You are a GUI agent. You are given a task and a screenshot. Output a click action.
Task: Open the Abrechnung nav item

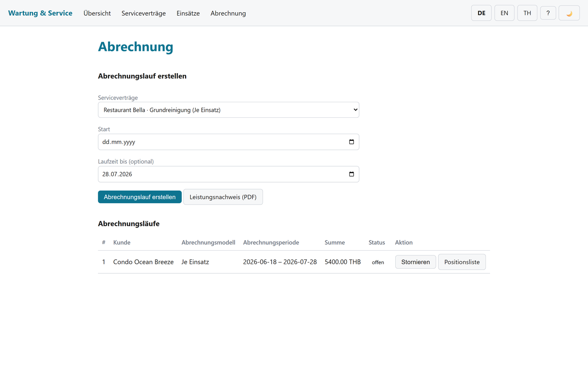tap(228, 13)
